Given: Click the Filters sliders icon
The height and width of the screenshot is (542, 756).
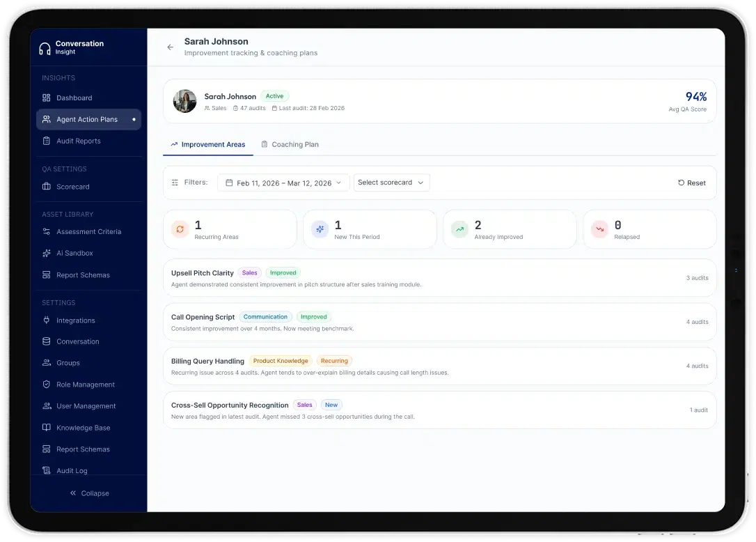Looking at the screenshot, I should tap(175, 183).
